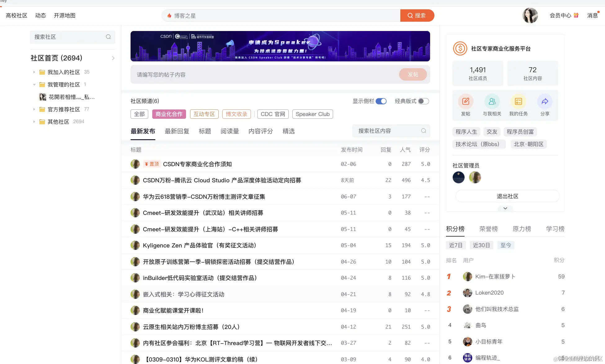Viewport: 605px width, 364px height.
Task: Click the coin icon beside 社区专家商业化服务平台
Action: (x=460, y=48)
